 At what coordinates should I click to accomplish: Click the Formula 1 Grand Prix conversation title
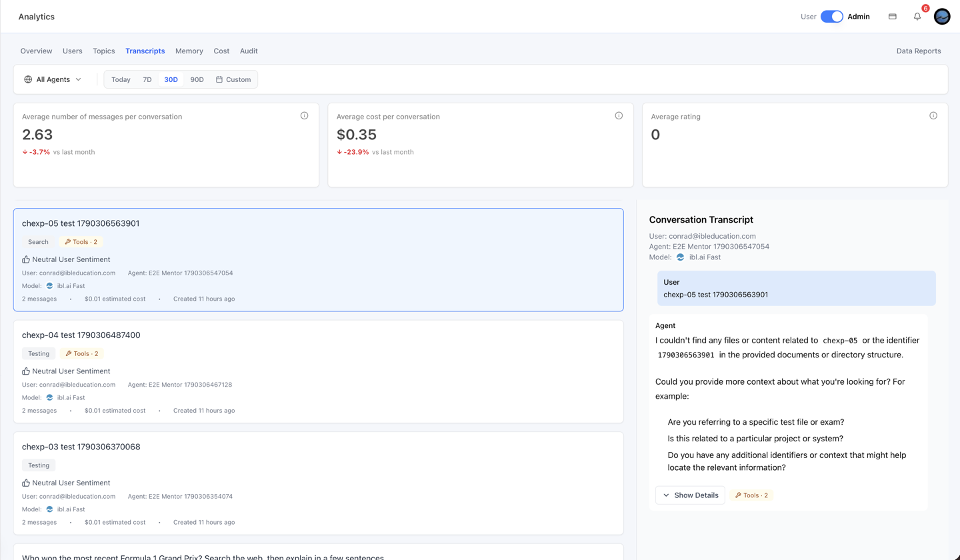coord(203,557)
